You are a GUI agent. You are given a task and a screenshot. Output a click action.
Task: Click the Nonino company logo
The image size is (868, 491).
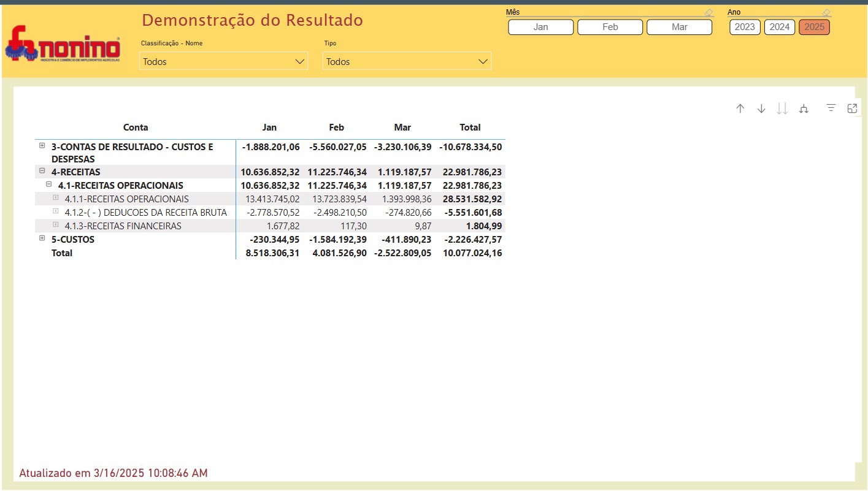pyautogui.click(x=63, y=44)
